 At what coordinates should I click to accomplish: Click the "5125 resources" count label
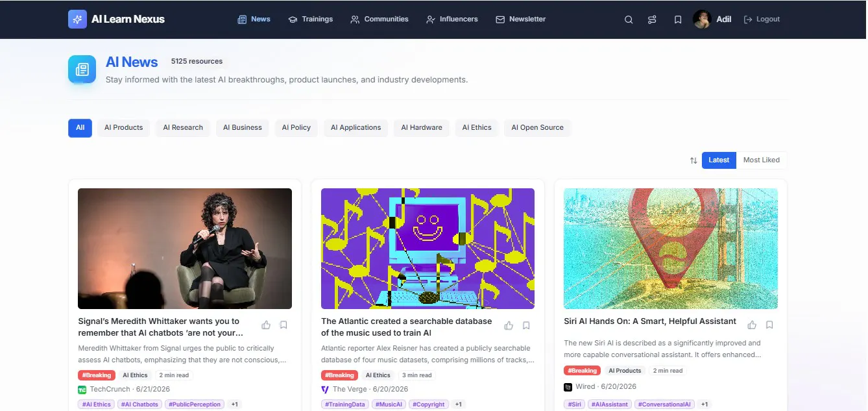[197, 61]
